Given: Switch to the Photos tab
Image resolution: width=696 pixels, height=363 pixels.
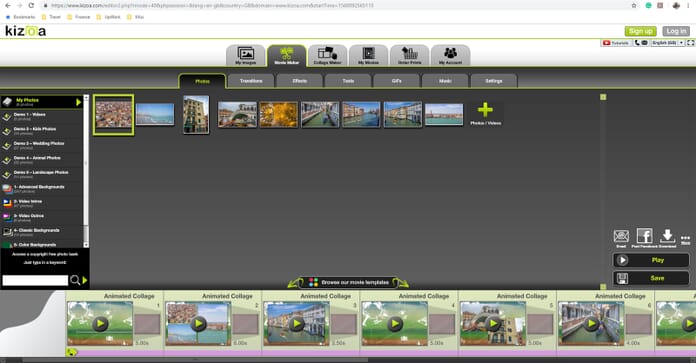Looking at the screenshot, I should click(x=202, y=81).
